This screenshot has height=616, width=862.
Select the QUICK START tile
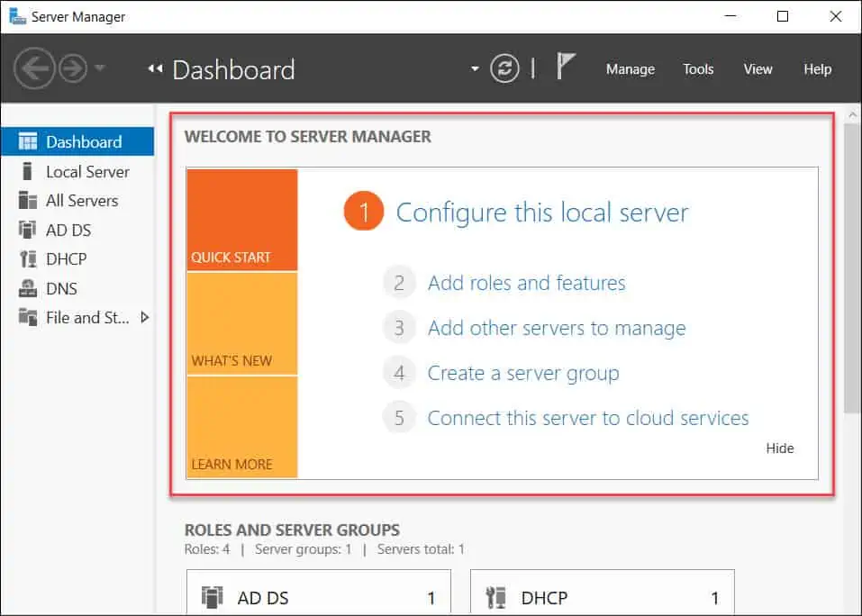coord(242,220)
